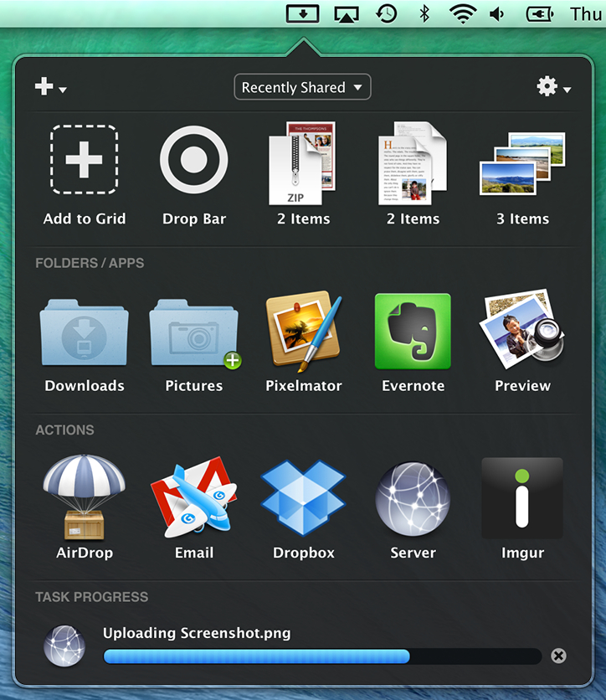Click the green plus badge on Pictures

(233, 360)
